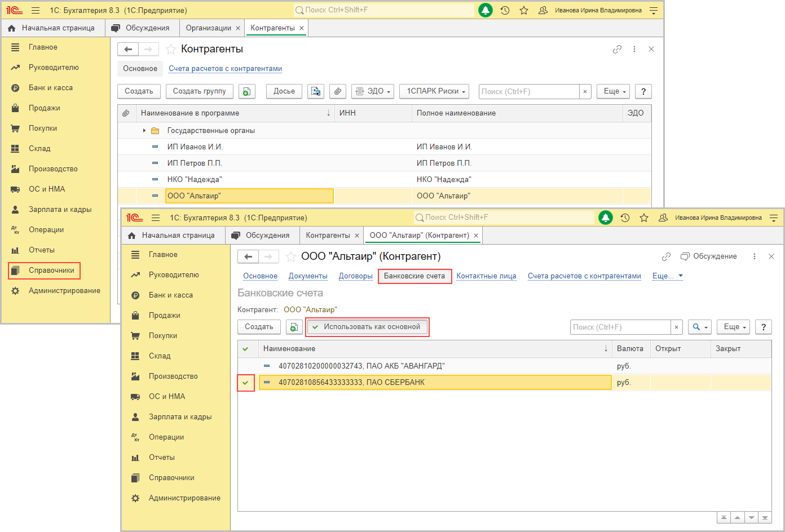
Task: Open notifications bell in the Альтаир window
Action: click(x=606, y=218)
